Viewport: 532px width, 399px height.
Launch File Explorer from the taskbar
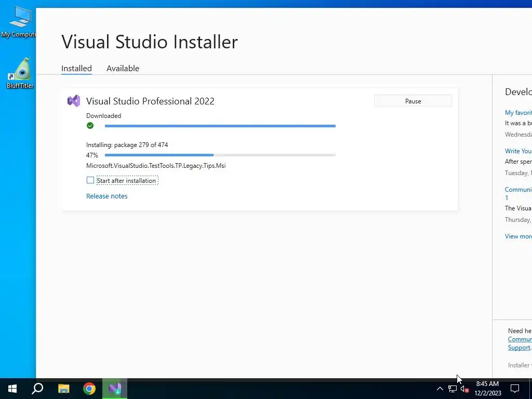point(63,389)
